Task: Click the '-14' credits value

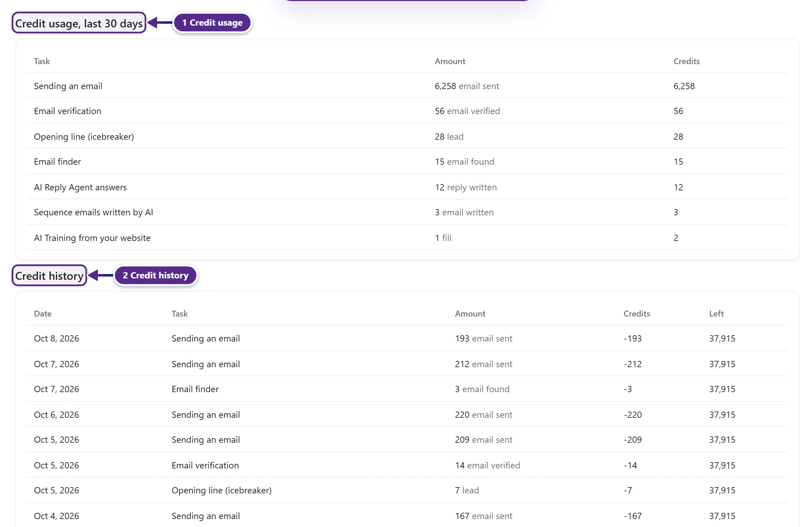Action: (x=630, y=465)
